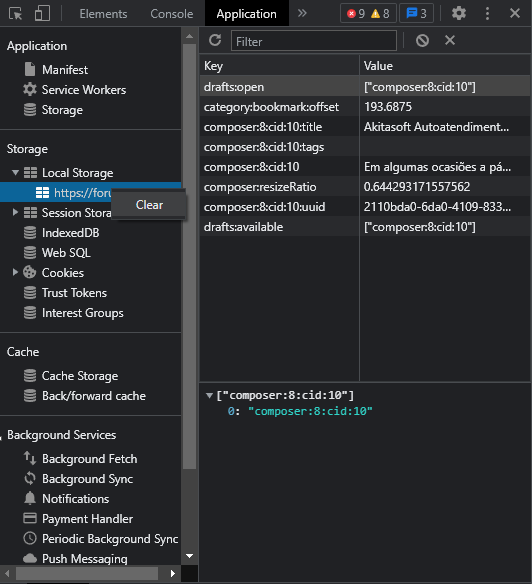Switch to the Console tab
This screenshot has height=584, width=532.
pos(172,14)
